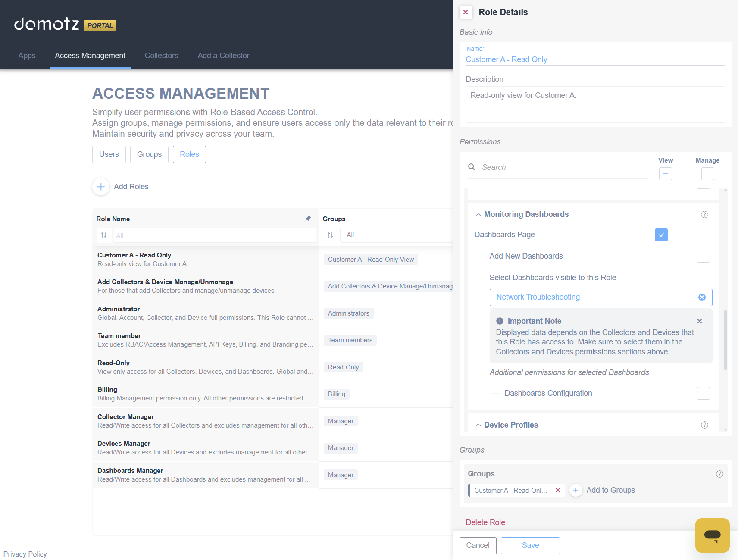This screenshot has height=560, width=738.
Task: Click the sort arrows under Groups column
Action: pos(330,235)
